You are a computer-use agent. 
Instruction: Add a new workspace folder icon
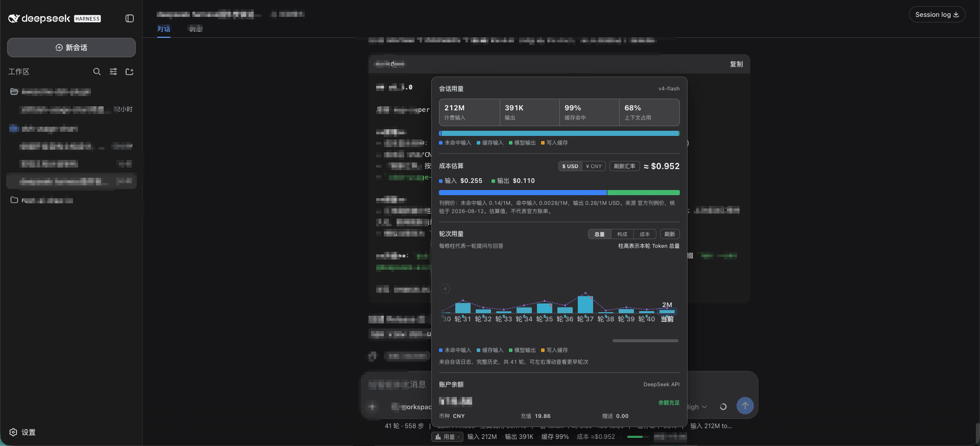click(x=130, y=72)
